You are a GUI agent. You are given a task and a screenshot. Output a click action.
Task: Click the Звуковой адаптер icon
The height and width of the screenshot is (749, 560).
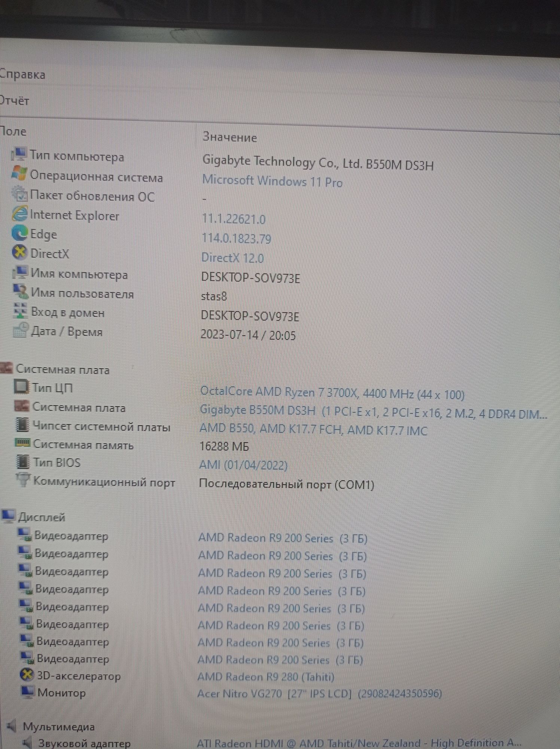click(28, 743)
